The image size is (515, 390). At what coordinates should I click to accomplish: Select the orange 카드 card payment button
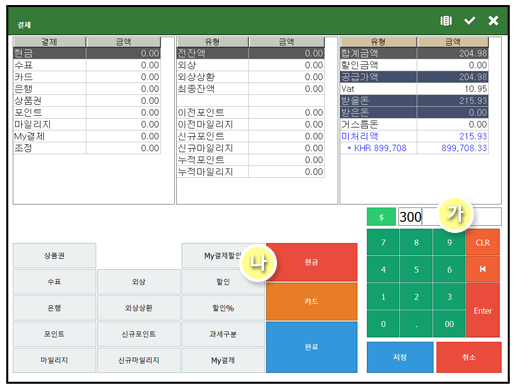pos(311,301)
